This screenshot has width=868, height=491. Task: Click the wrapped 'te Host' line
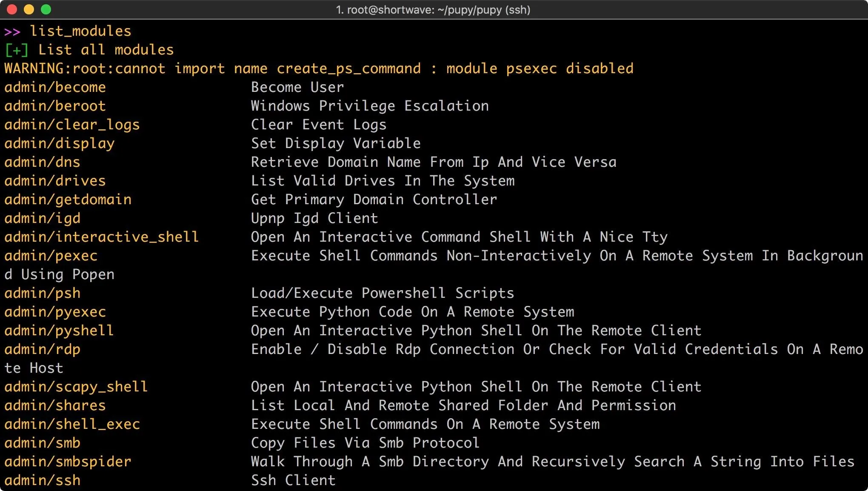(x=34, y=368)
